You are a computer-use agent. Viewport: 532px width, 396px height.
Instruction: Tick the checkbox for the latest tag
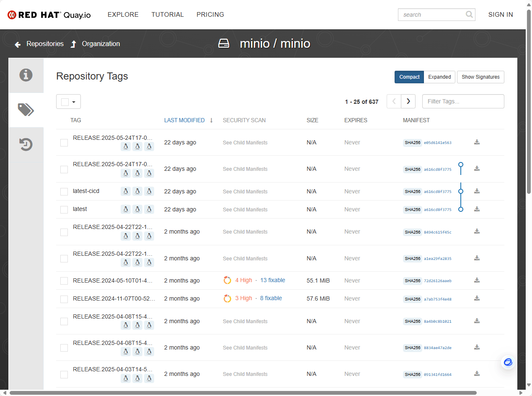(x=64, y=210)
